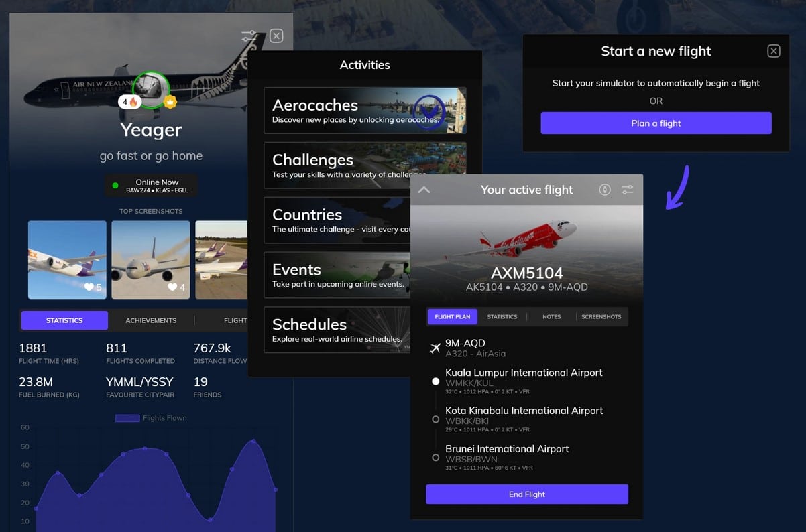Click Yeager's circular profile avatar
Image resolution: width=806 pixels, height=532 pixels.
[150, 89]
